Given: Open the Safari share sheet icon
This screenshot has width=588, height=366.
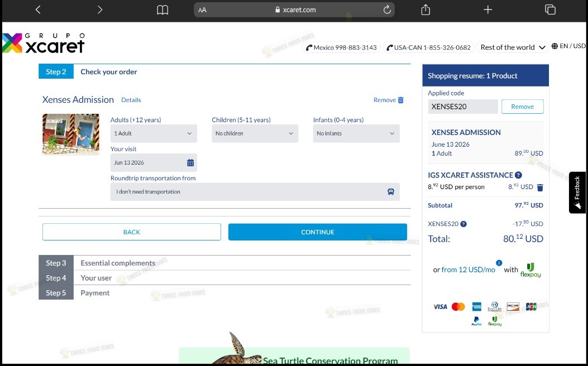Looking at the screenshot, I should click(x=426, y=9).
